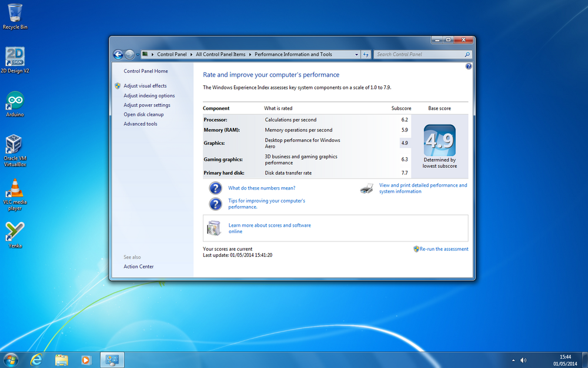Click the printer icon
588x368 pixels.
pos(367,188)
